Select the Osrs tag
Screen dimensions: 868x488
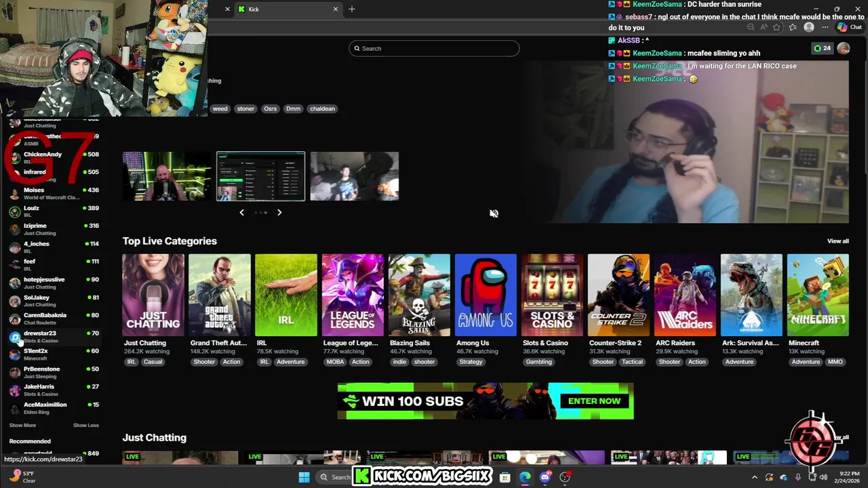click(x=270, y=108)
